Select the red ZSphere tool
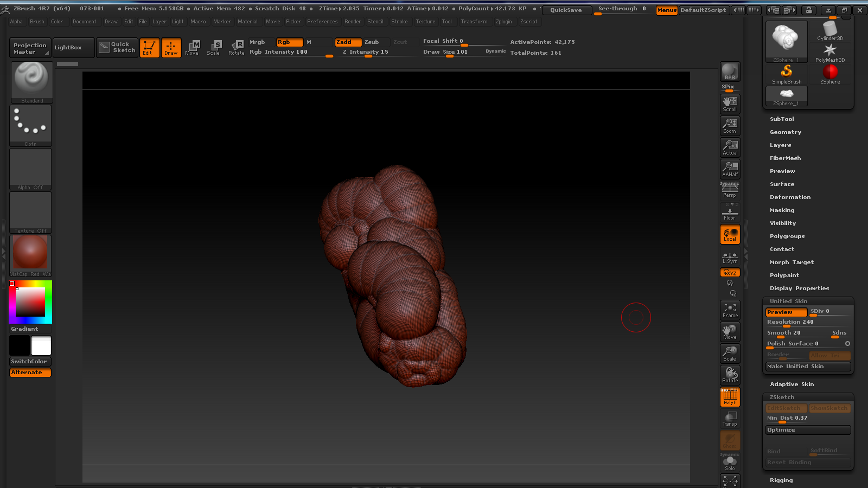Screen dimensions: 868x488 [x=830, y=74]
